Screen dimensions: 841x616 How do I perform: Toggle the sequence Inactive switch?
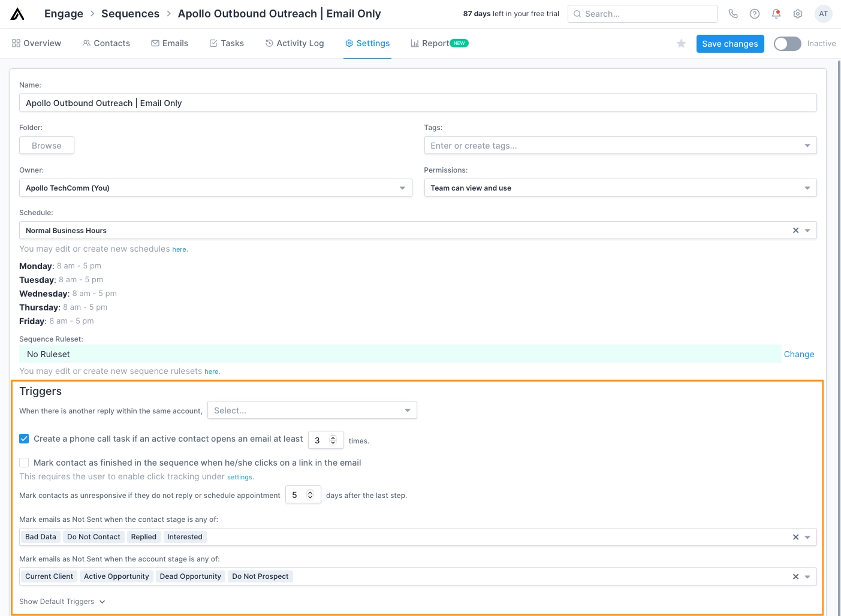(788, 44)
